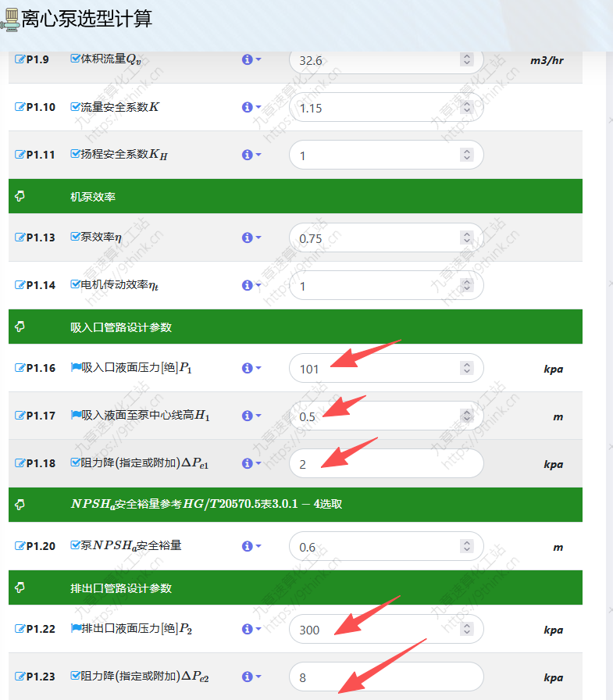This screenshot has width=613, height=700.
Task: Click the hand icon in 吸入口管路设计参数 header
Action: point(20,327)
